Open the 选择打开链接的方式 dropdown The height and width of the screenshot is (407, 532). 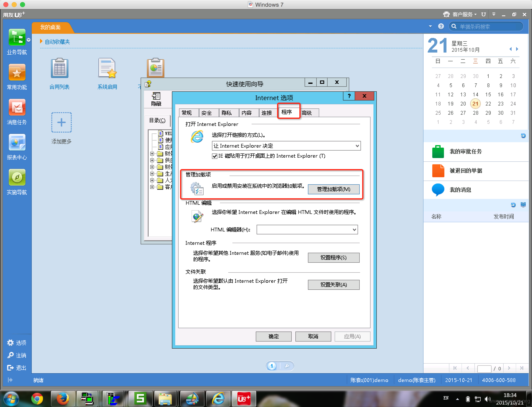286,146
